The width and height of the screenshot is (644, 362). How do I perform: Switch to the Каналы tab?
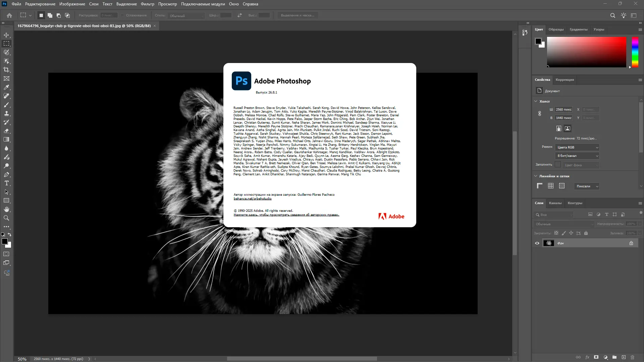click(x=555, y=203)
